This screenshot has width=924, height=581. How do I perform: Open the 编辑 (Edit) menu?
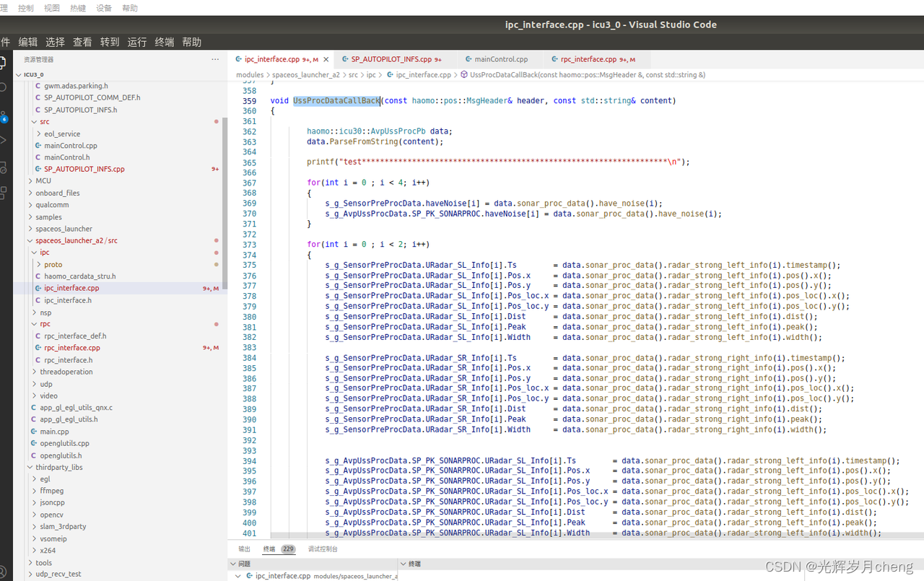click(x=28, y=42)
